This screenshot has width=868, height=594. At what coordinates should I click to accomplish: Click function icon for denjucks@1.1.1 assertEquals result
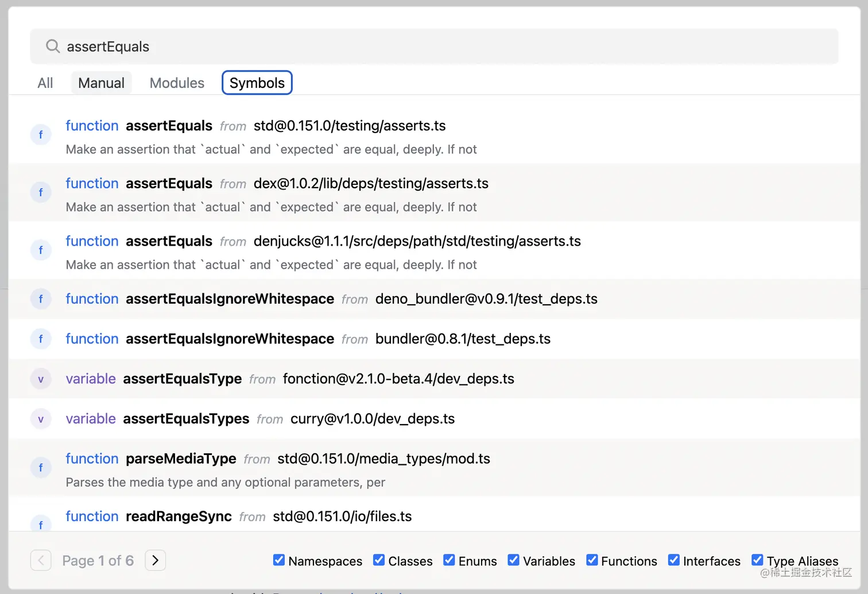coord(41,250)
